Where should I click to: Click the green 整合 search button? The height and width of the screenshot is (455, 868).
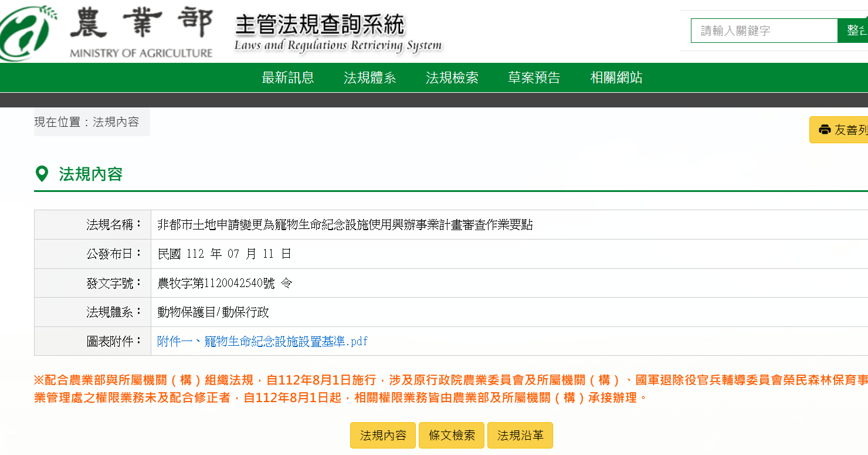856,30
